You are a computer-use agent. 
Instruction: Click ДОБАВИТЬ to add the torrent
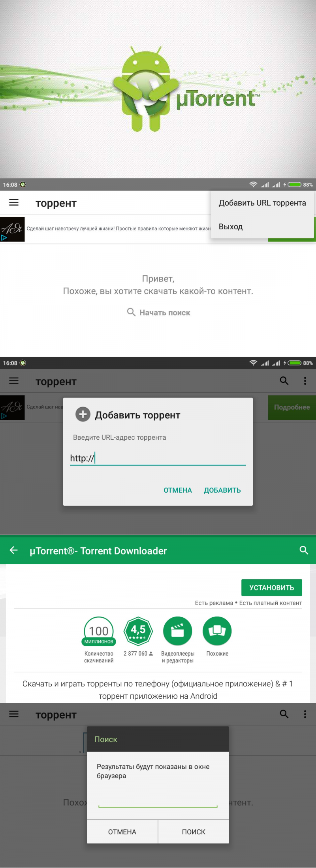[222, 490]
